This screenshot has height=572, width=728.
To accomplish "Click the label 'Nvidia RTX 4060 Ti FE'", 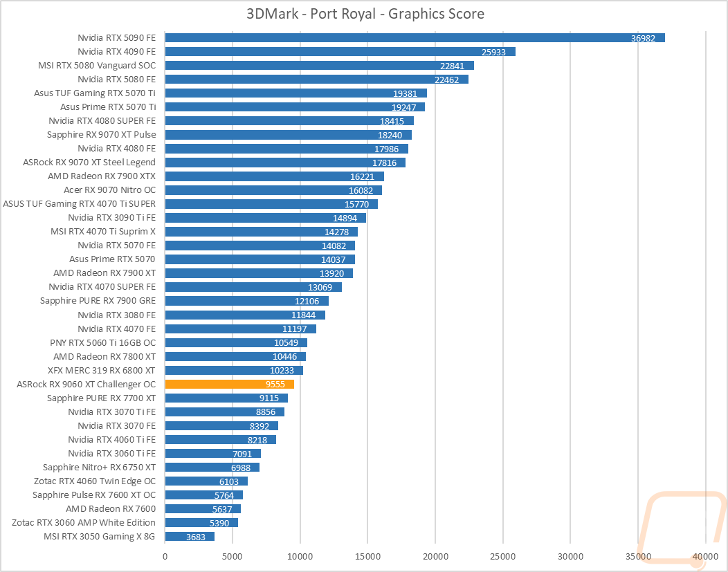I will click(x=112, y=440).
